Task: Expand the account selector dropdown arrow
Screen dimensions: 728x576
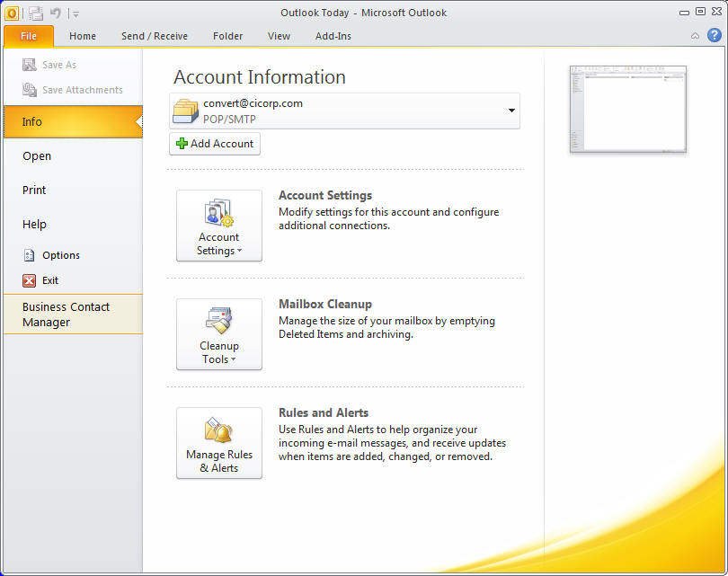Action: pyautogui.click(x=511, y=111)
